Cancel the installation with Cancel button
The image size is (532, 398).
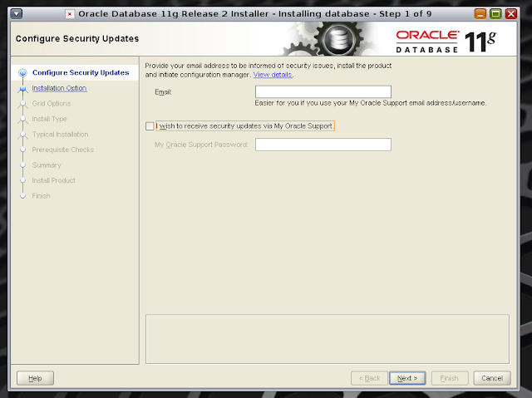pos(492,378)
